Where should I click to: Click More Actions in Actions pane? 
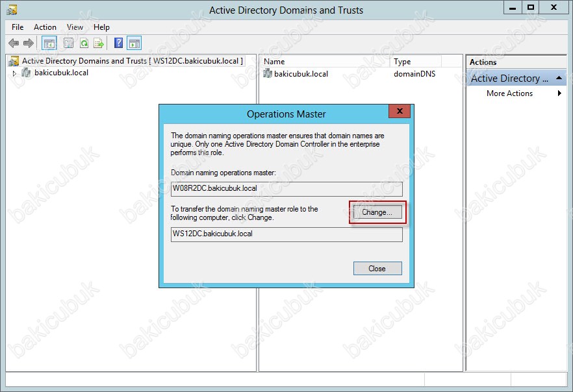coord(509,93)
